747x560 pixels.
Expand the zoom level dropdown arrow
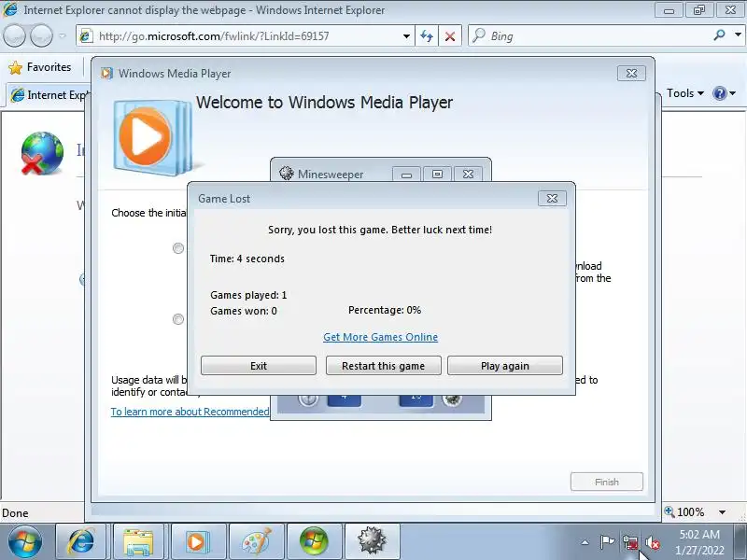(x=722, y=512)
